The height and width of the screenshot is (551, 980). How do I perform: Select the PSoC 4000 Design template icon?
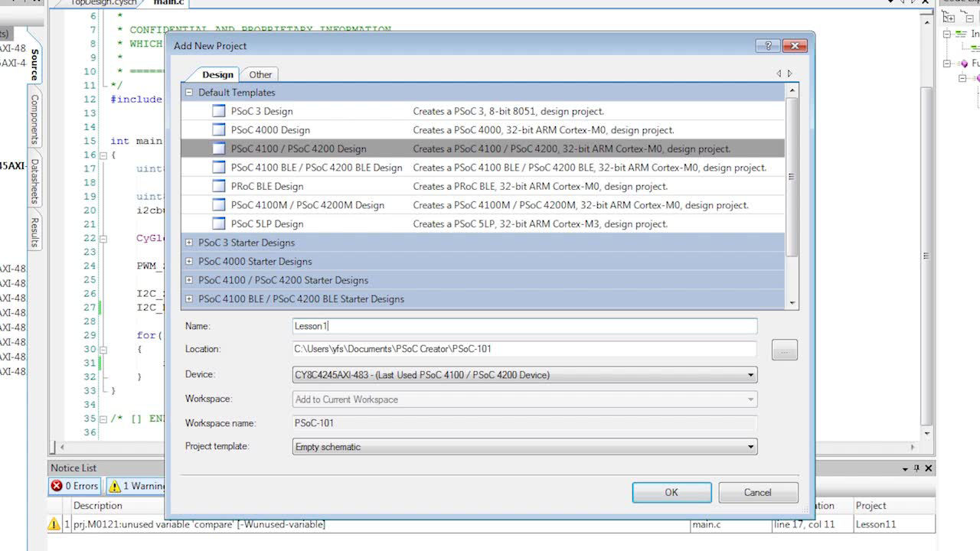tap(219, 130)
